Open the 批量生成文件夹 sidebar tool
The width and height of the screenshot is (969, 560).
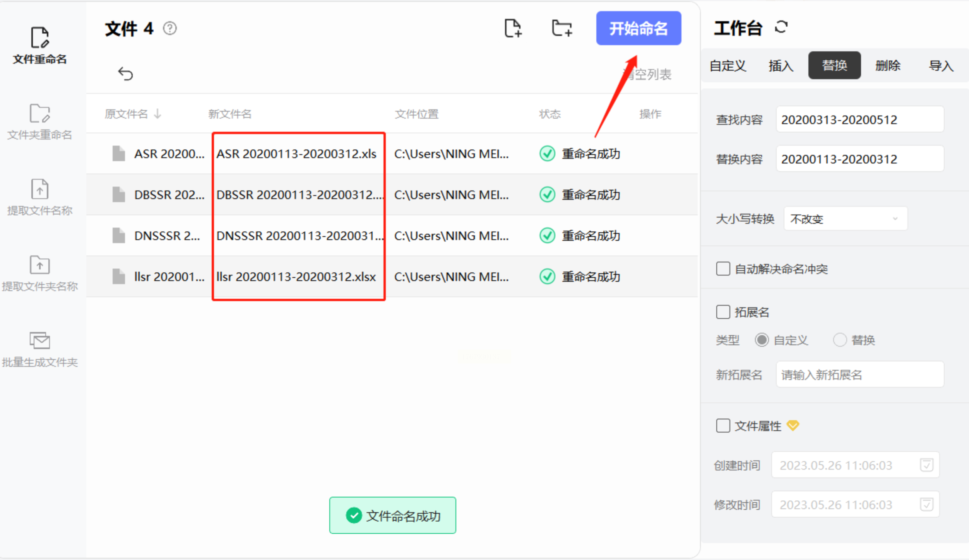(39, 348)
